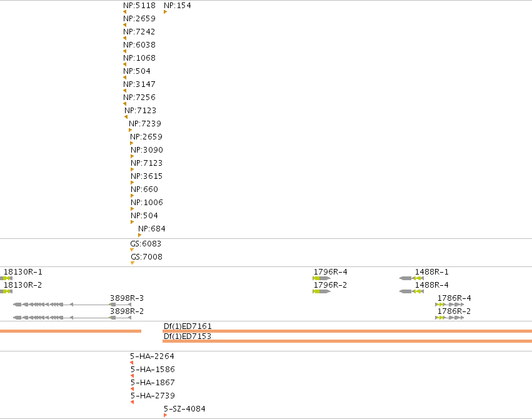Select the NP:7239 label text
This screenshot has width=532, height=419.
click(x=145, y=123)
